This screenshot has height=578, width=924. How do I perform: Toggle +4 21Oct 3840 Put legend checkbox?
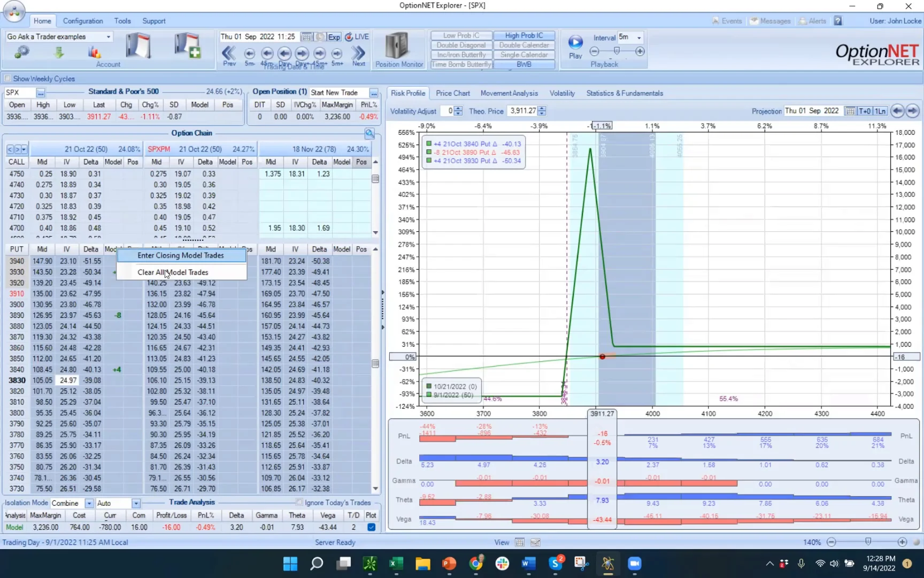pyautogui.click(x=429, y=144)
